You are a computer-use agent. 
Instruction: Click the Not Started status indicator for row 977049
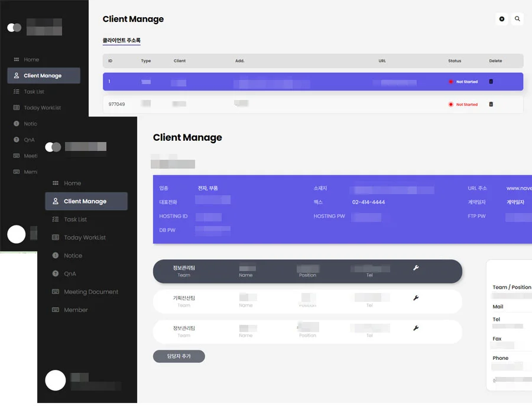point(463,105)
